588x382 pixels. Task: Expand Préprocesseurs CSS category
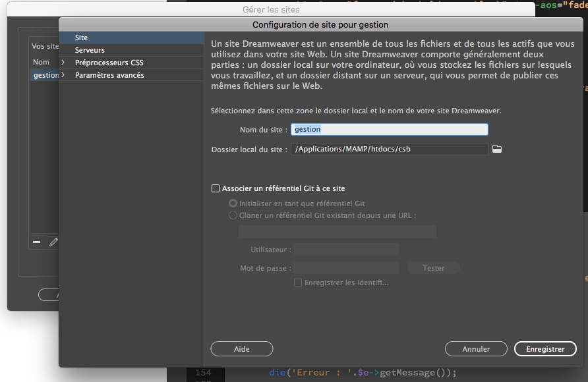coord(63,63)
